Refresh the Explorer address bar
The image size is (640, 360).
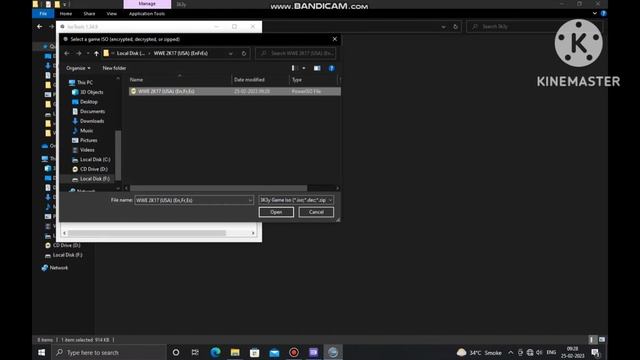coord(456,27)
